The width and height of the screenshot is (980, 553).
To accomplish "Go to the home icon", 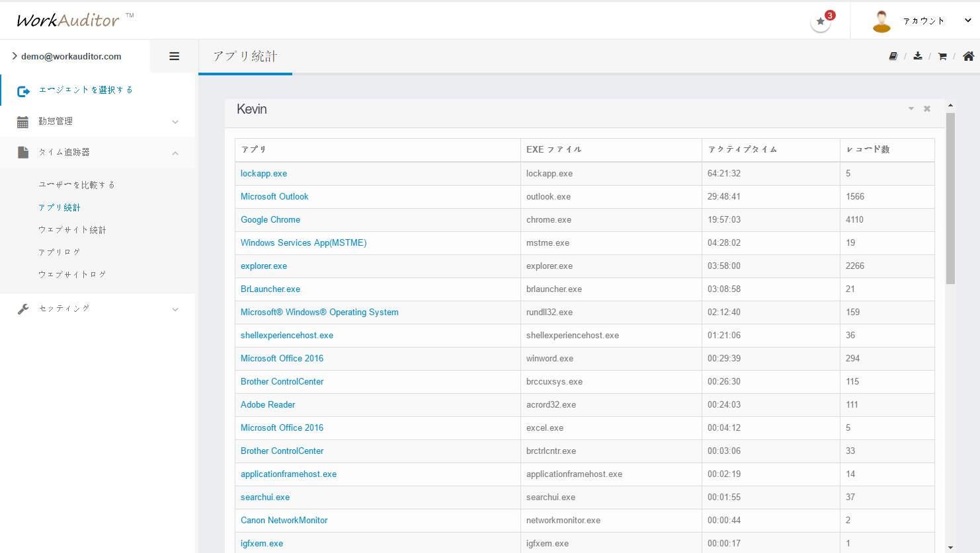I will [968, 56].
